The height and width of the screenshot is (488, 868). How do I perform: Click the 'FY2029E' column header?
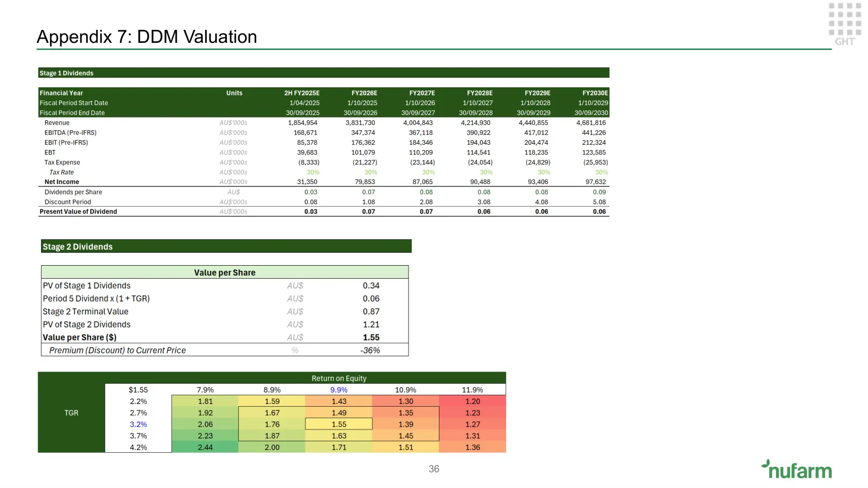pos(537,93)
